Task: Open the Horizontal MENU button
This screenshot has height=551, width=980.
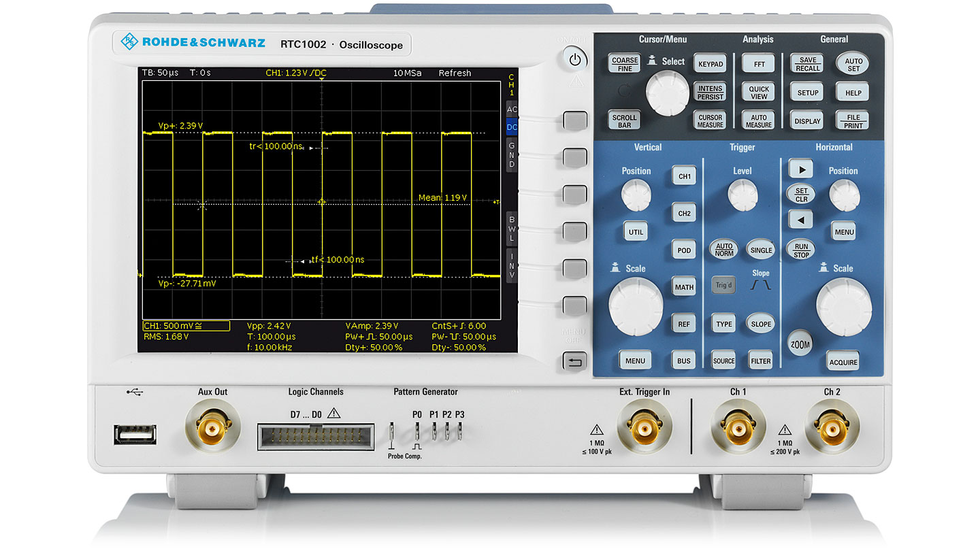Action: coord(843,232)
